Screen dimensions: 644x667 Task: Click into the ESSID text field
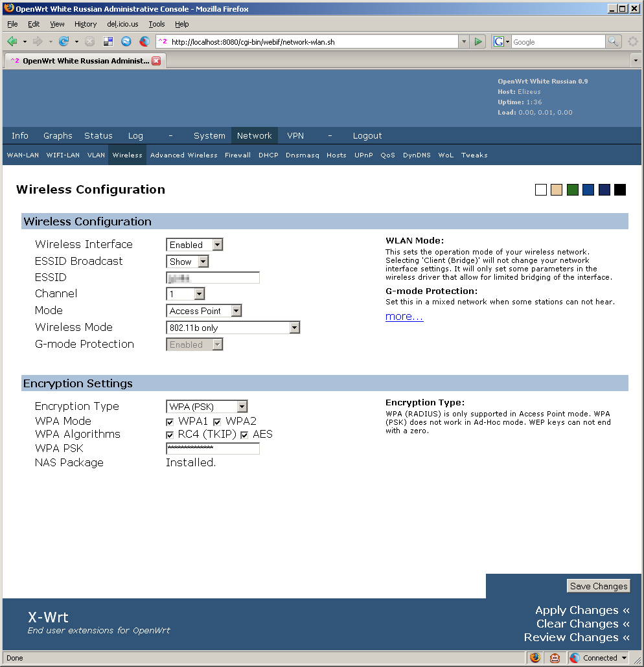point(213,278)
